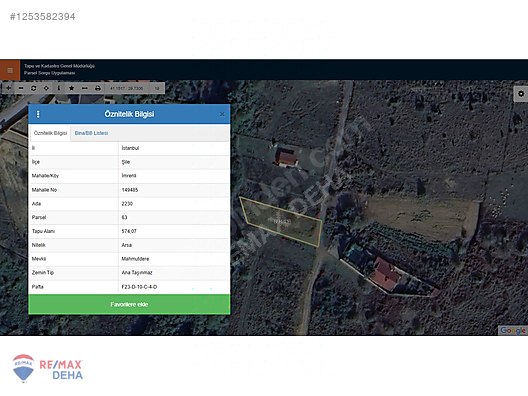Select the Öznitelik Bilgisi tab
The width and height of the screenshot is (528, 396).
[51, 133]
